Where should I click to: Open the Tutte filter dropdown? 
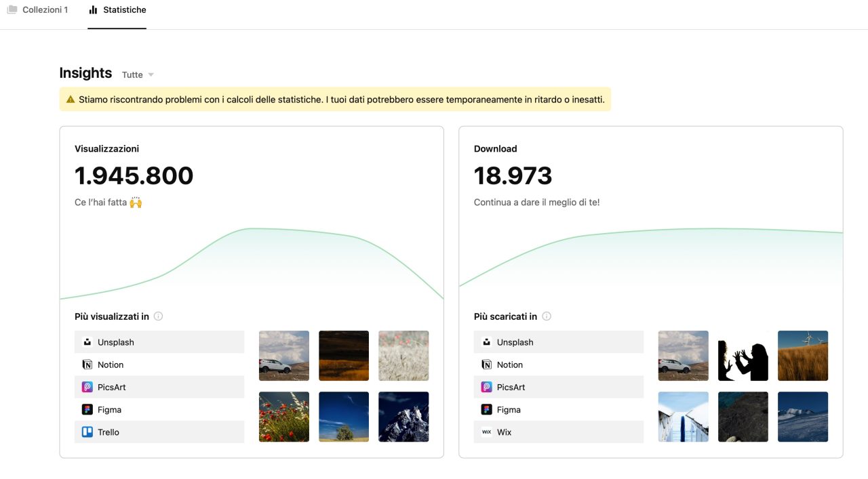coord(138,75)
